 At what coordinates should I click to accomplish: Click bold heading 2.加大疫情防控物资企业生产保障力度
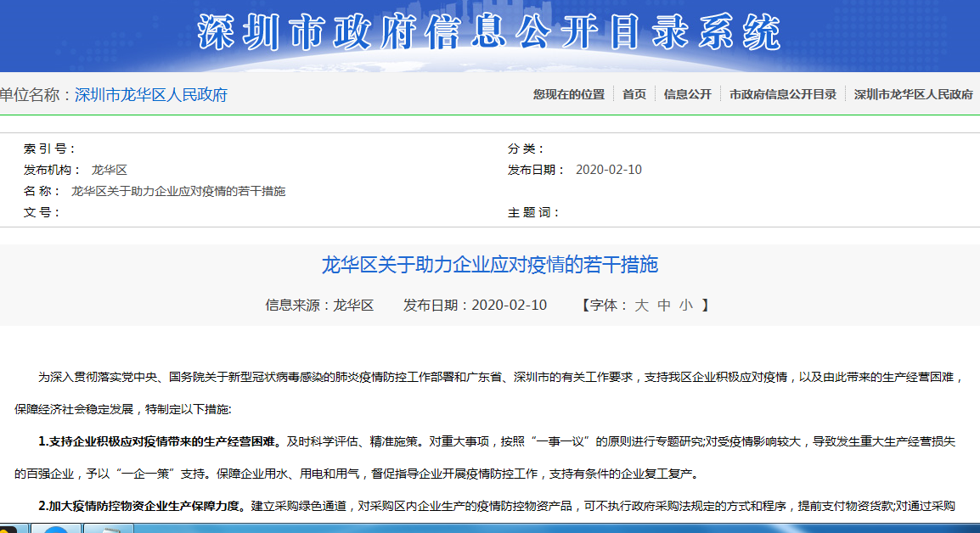pyautogui.click(x=142, y=507)
